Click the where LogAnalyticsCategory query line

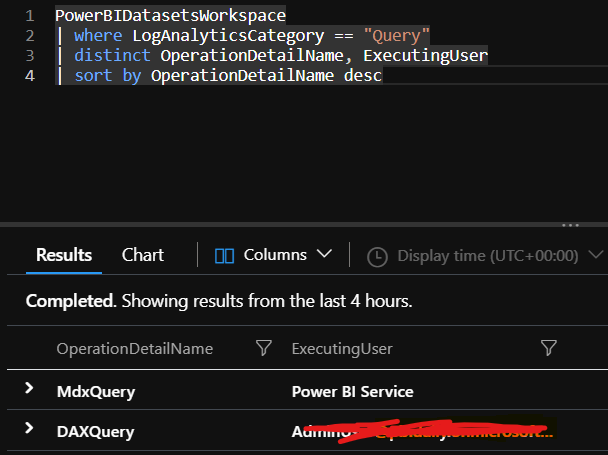[x=243, y=36]
